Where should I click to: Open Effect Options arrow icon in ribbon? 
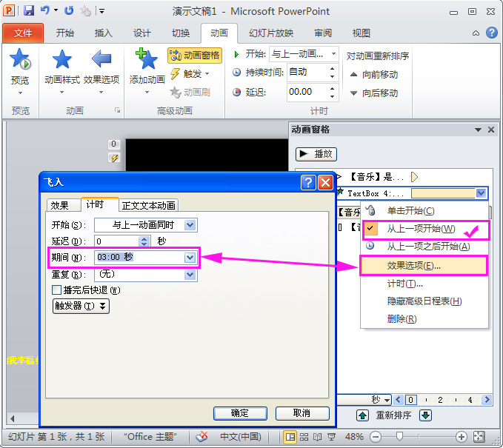click(101, 58)
